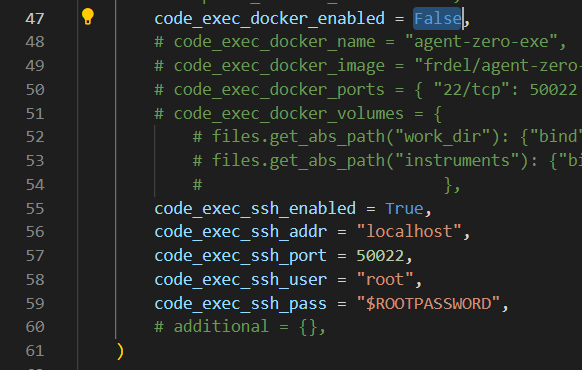Viewport: 582px width, 370px height.
Task: Click line number 47 in gutter
Action: click(35, 19)
